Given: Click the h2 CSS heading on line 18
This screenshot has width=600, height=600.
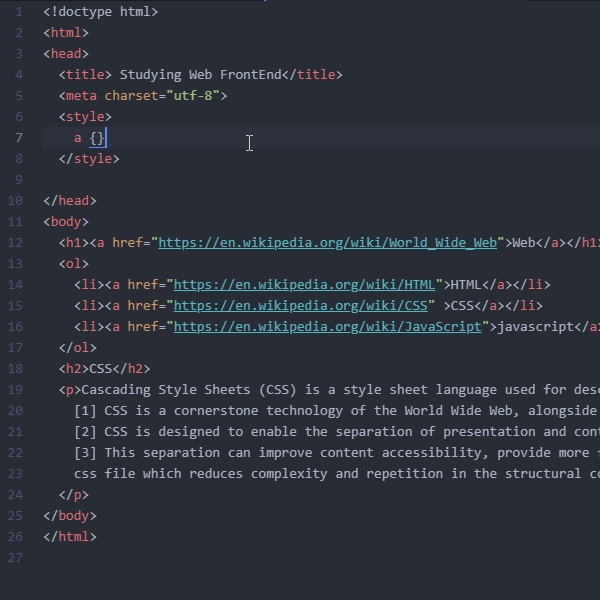Looking at the screenshot, I should coord(104,369).
